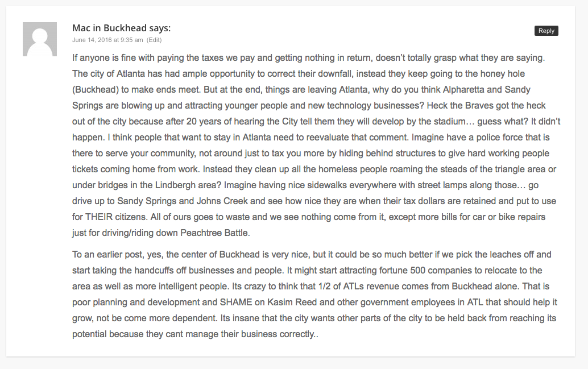Viewport: 588px width, 369px height.
Task: Open the June 14, 2016 timestamp permalink
Action: [x=107, y=40]
